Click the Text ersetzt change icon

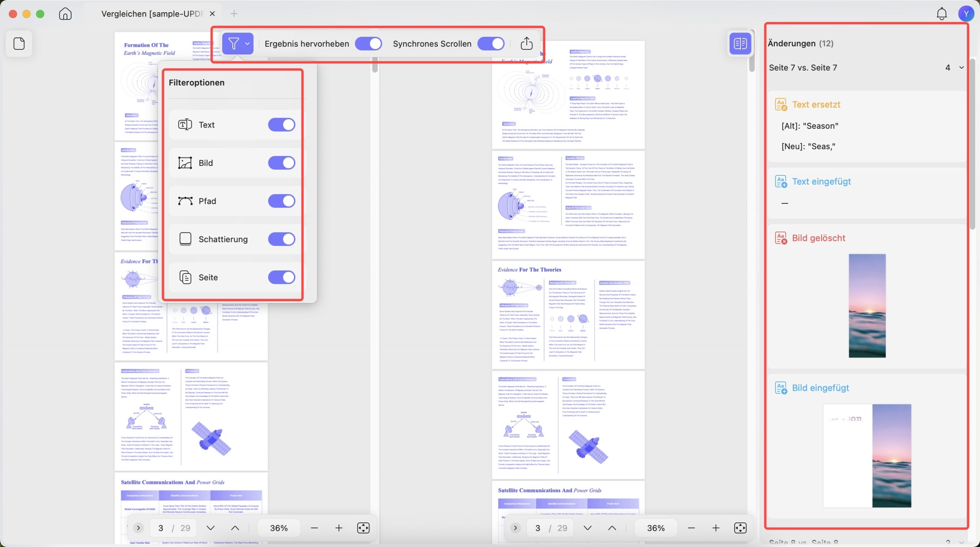pyautogui.click(x=781, y=105)
